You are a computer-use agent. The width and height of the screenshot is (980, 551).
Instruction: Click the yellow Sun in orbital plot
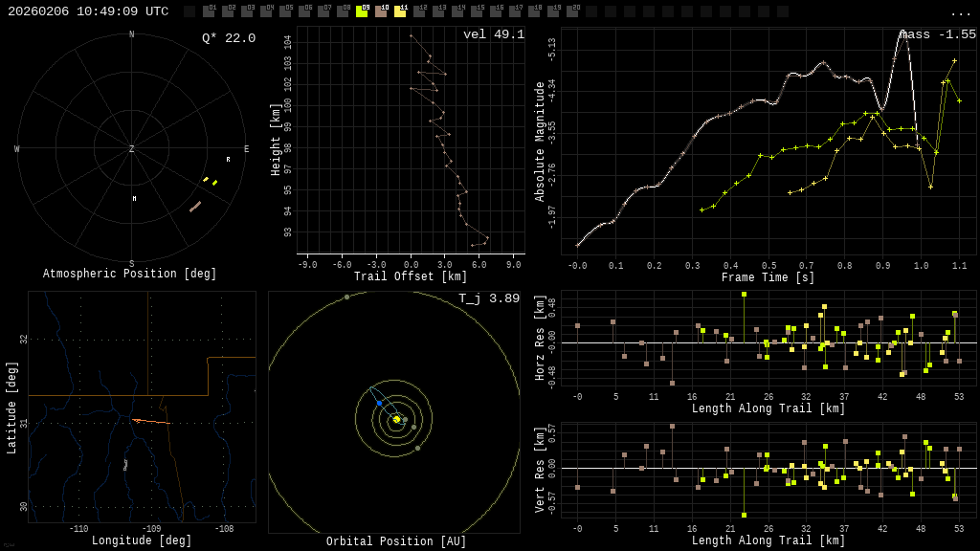click(396, 419)
